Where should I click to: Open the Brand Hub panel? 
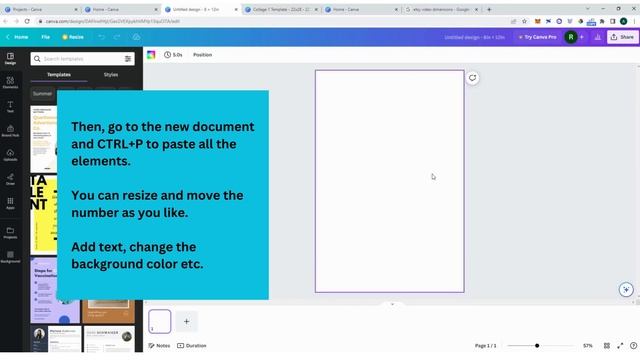coord(10,131)
